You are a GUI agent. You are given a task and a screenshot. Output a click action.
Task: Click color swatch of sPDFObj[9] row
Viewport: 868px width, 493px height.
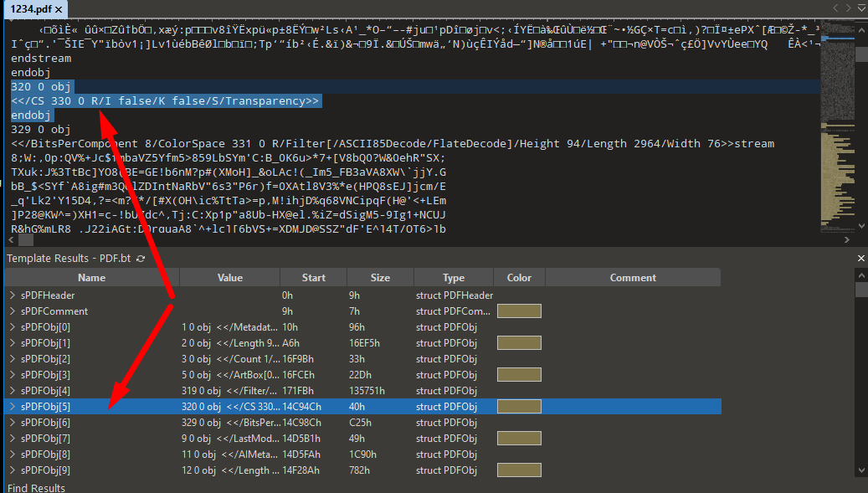click(x=519, y=470)
